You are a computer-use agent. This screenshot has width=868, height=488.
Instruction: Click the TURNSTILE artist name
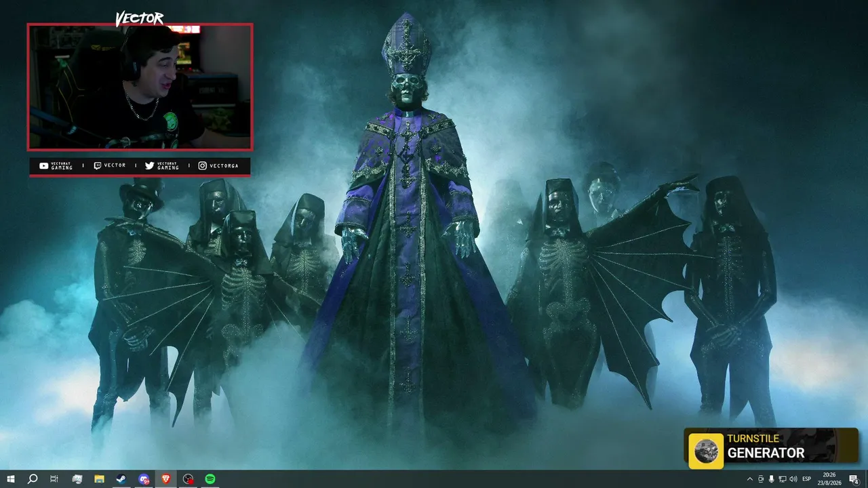pyautogui.click(x=753, y=439)
